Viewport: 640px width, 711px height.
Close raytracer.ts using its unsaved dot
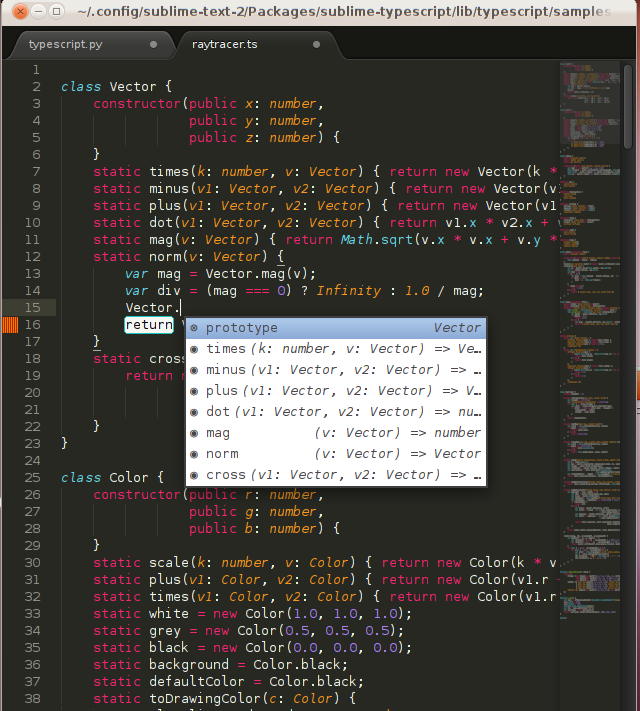(x=317, y=44)
